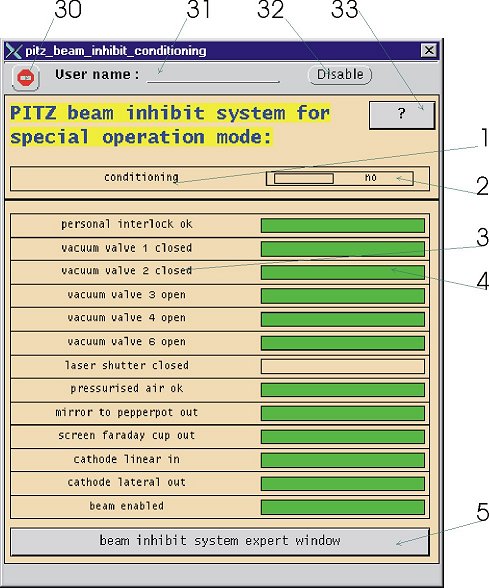
Task: Toggle the conditioning no switch
Action: [x=340, y=178]
